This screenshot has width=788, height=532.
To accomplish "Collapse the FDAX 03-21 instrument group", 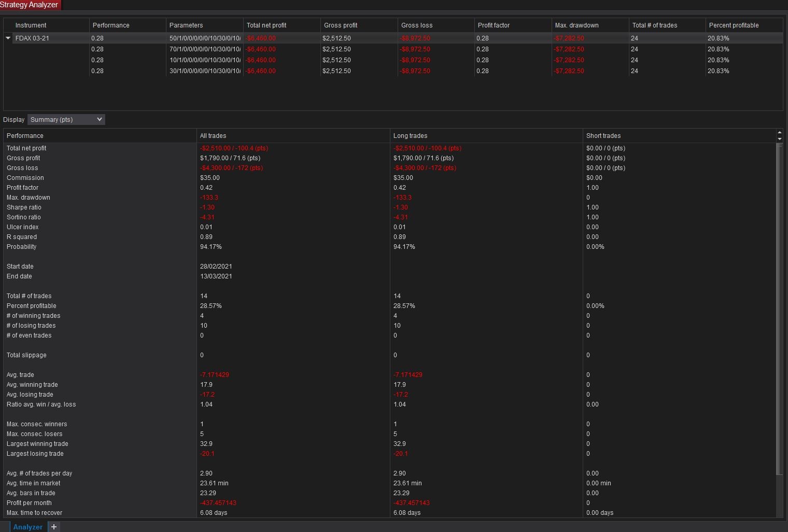I will (8, 37).
